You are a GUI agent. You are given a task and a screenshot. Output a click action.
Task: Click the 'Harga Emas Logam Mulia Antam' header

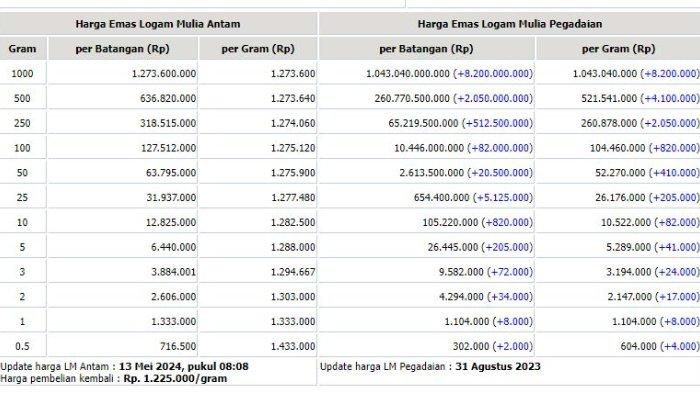pyautogui.click(x=158, y=24)
